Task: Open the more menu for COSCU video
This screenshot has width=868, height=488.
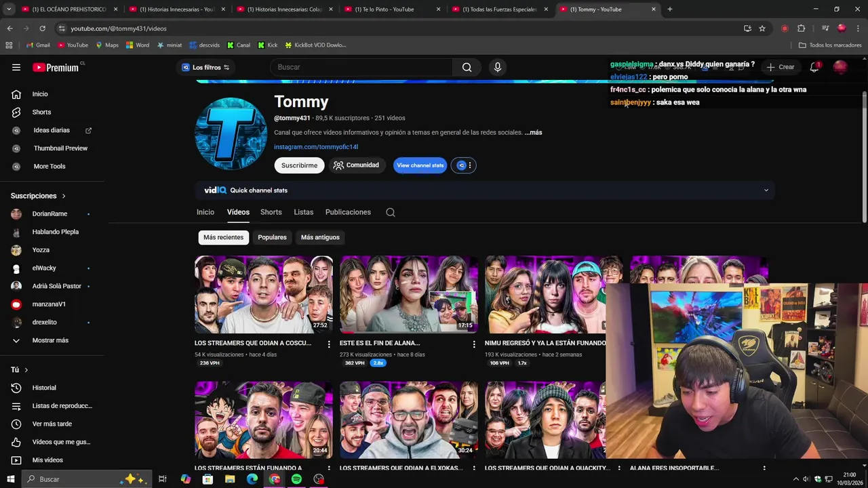Action: pos(329,344)
